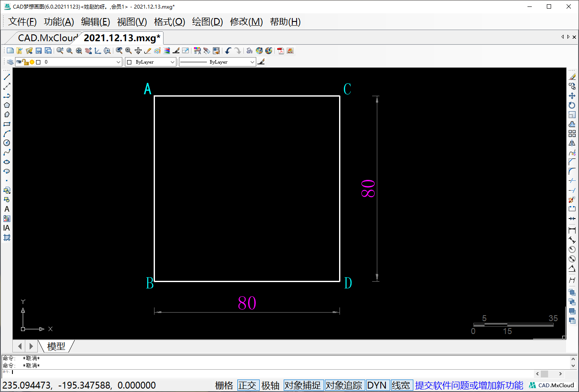Click the Undo arrow icon
Screen dimensions: 579x392
[228, 51]
